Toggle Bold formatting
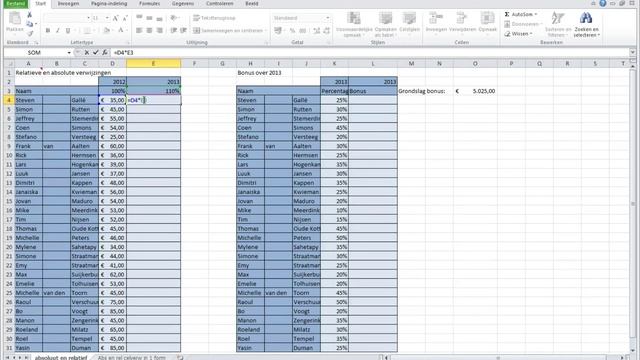Screen dimensions: 640x360 click(x=48, y=31)
